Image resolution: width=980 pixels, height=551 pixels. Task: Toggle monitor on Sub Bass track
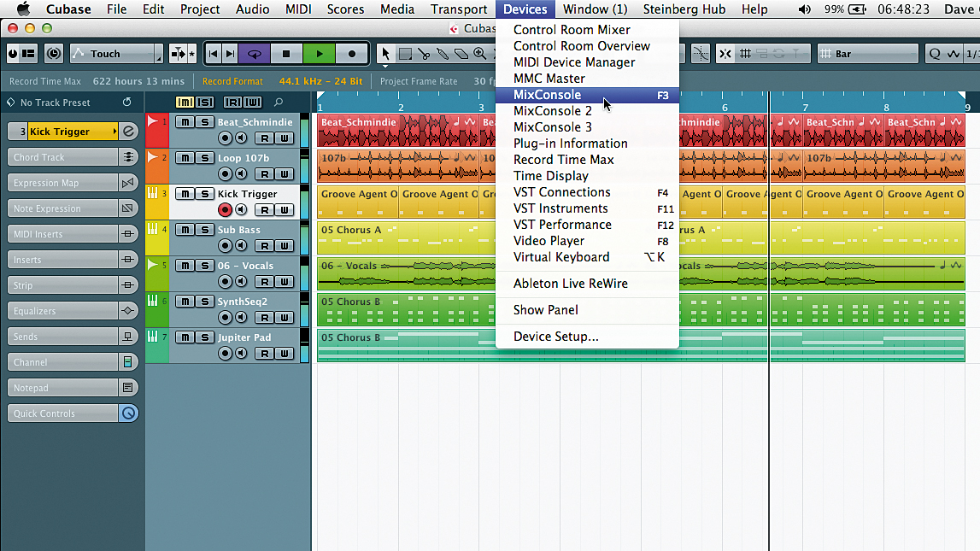[241, 245]
